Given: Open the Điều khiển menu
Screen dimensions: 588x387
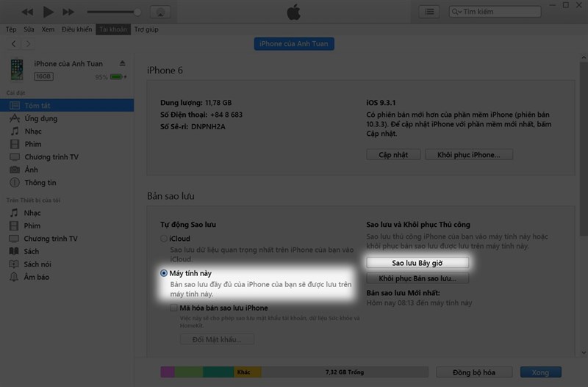Looking at the screenshot, I should point(76,29).
